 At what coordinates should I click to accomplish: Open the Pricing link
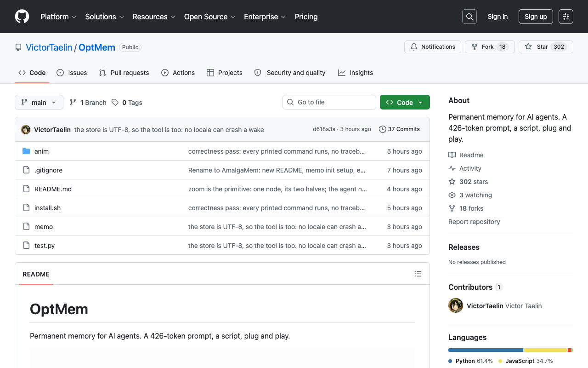tap(306, 17)
